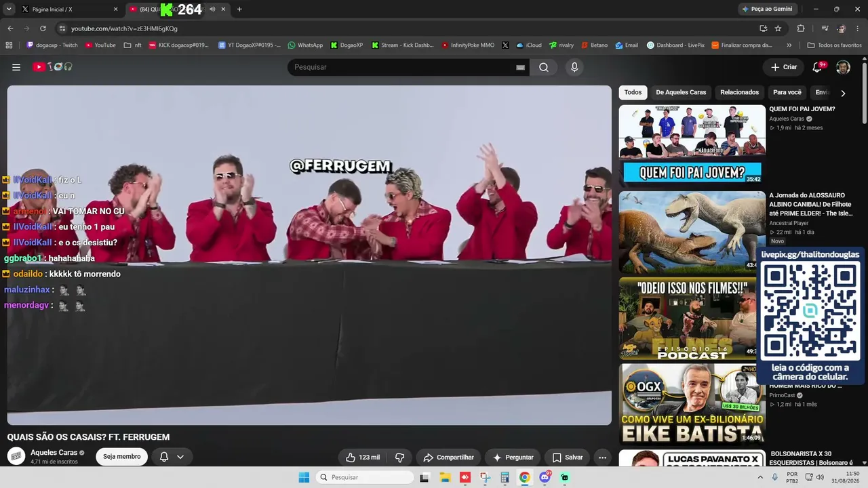Viewport: 868px width, 488px height.
Task: Click the browser address bar URL
Action: pyautogui.click(x=124, y=28)
